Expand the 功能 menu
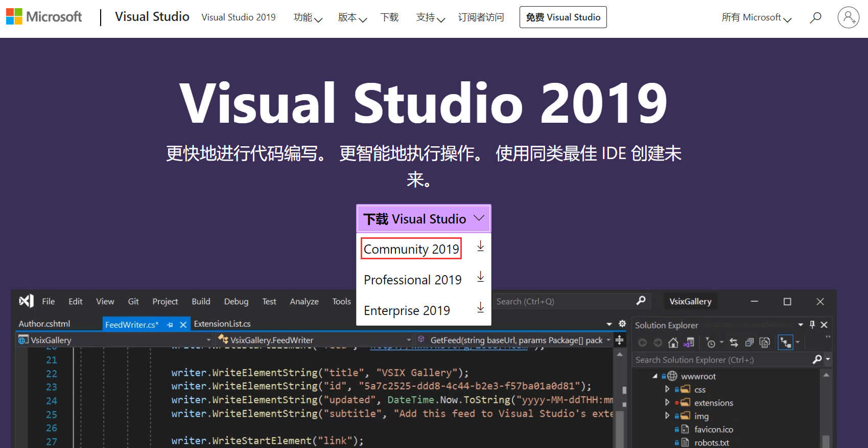The width and height of the screenshot is (868, 448). pyautogui.click(x=308, y=17)
